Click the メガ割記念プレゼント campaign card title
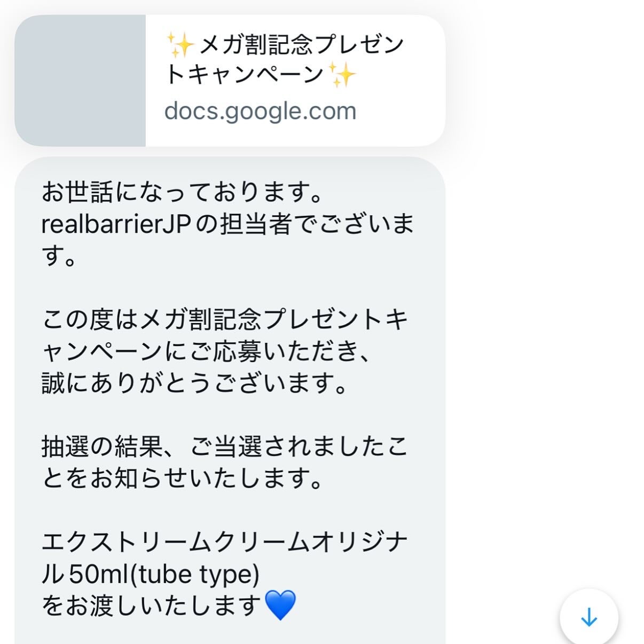Image resolution: width=644 pixels, height=644 pixels. coord(283,59)
